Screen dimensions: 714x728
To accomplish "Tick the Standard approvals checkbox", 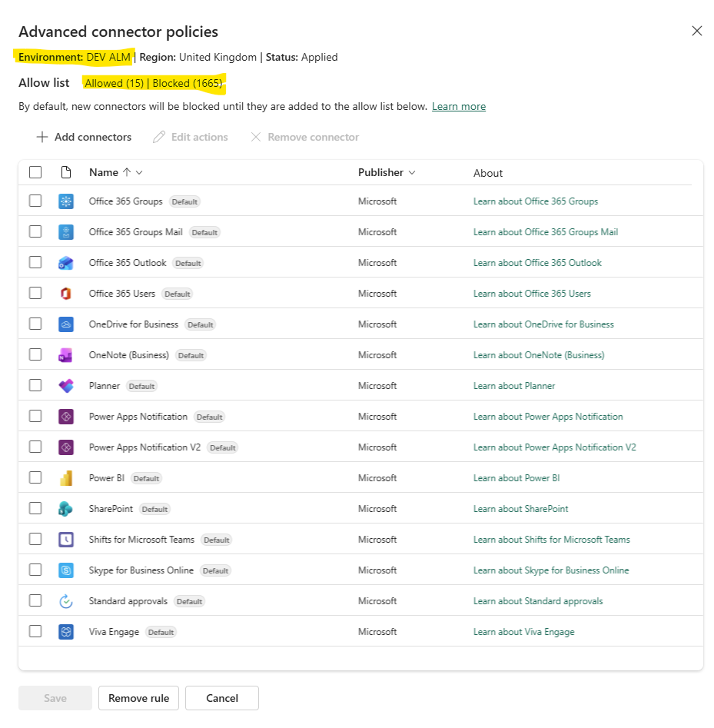I will coord(35,600).
